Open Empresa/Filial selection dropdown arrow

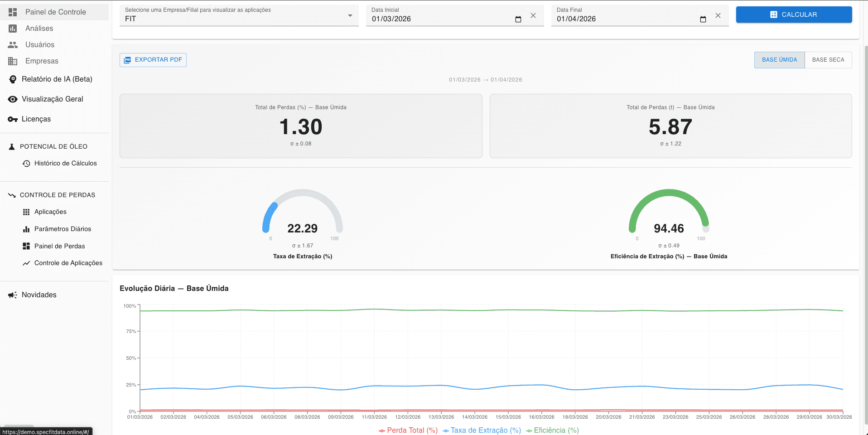(x=350, y=15)
